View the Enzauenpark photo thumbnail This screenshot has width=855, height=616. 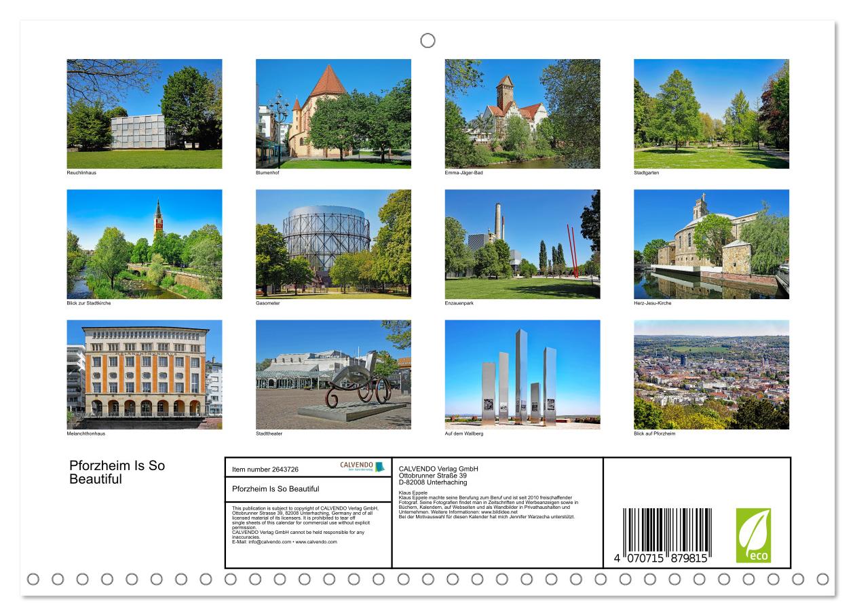[x=522, y=244]
